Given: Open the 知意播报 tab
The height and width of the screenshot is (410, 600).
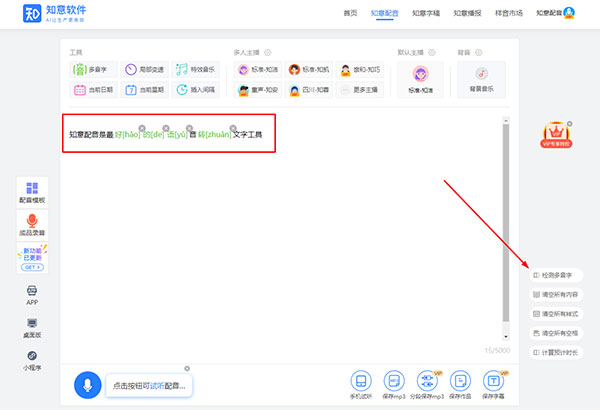Looking at the screenshot, I should (467, 13).
